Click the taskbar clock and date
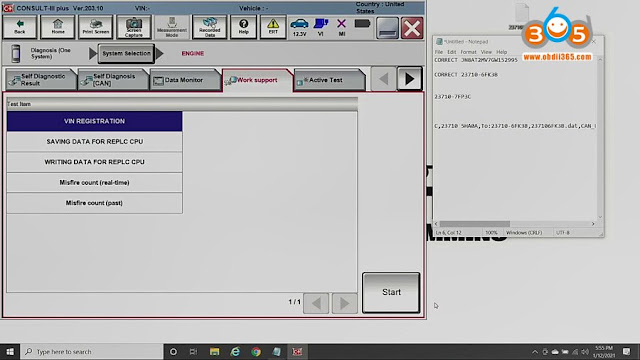Viewport: 640px width, 360px height. tap(604, 351)
